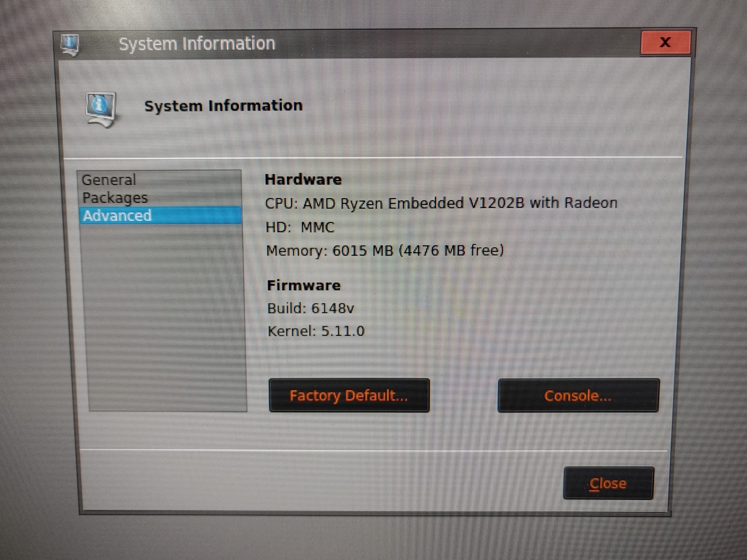
Task: Select the Advanced section
Action: (x=160, y=215)
